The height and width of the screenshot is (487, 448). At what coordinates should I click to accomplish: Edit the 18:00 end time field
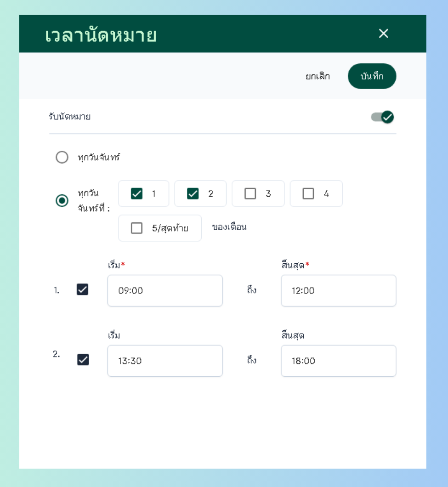click(338, 361)
